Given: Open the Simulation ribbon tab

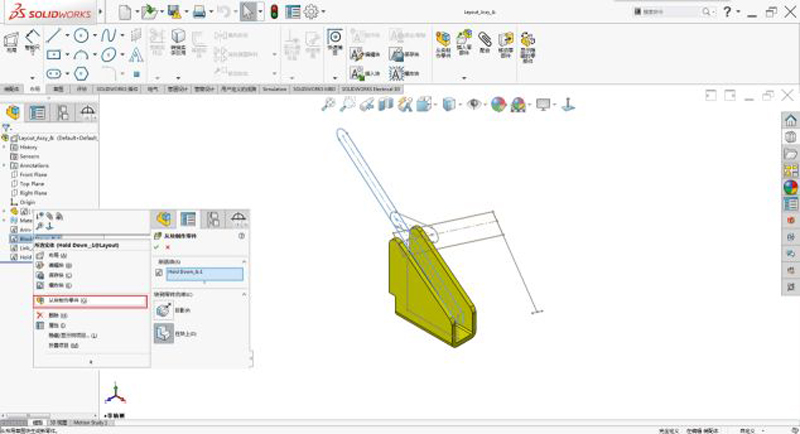Looking at the screenshot, I should (274, 89).
